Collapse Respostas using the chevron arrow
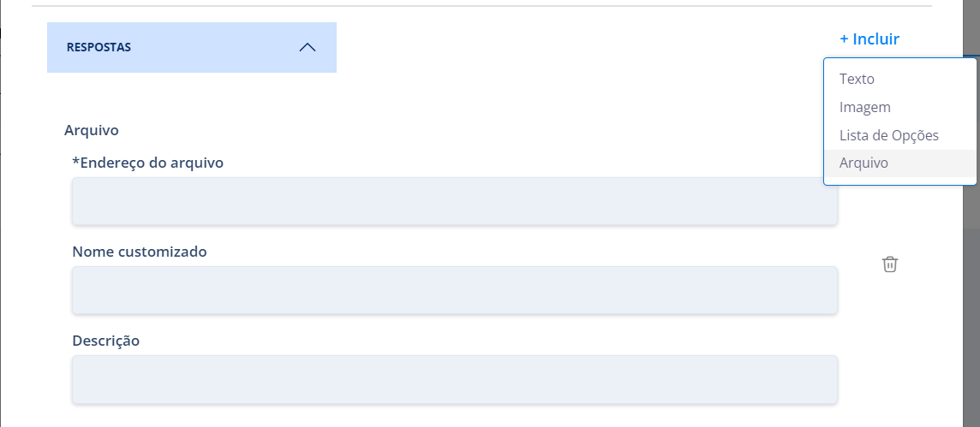This screenshot has height=427, width=980. [308, 47]
